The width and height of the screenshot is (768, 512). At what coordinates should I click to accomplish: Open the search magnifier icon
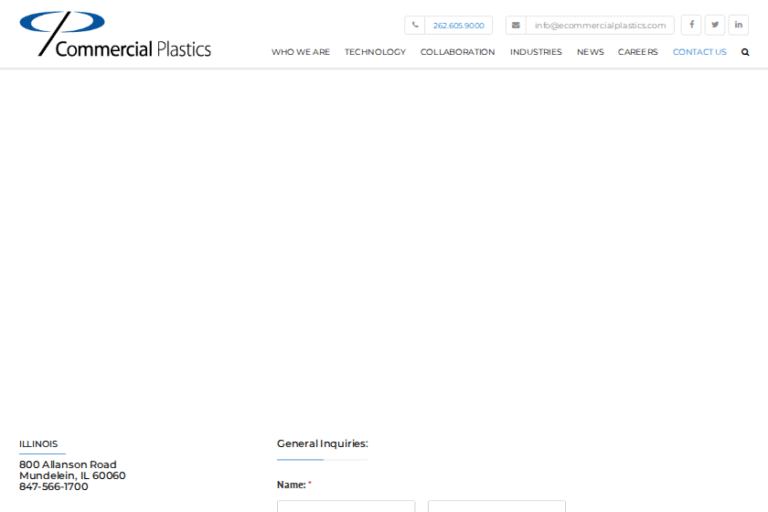(745, 52)
